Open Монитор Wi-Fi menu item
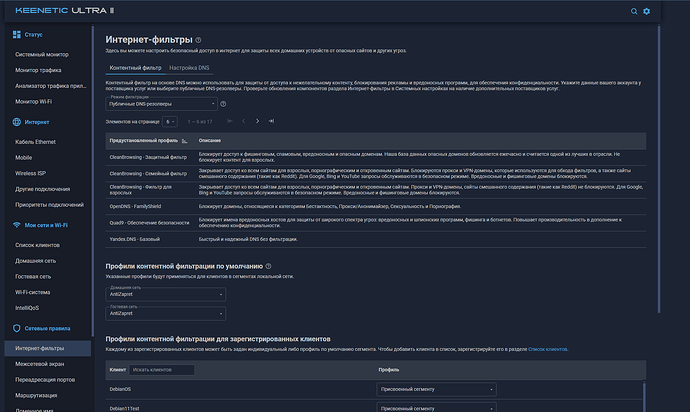Screen dimensions: 690x412 [x=33, y=102]
